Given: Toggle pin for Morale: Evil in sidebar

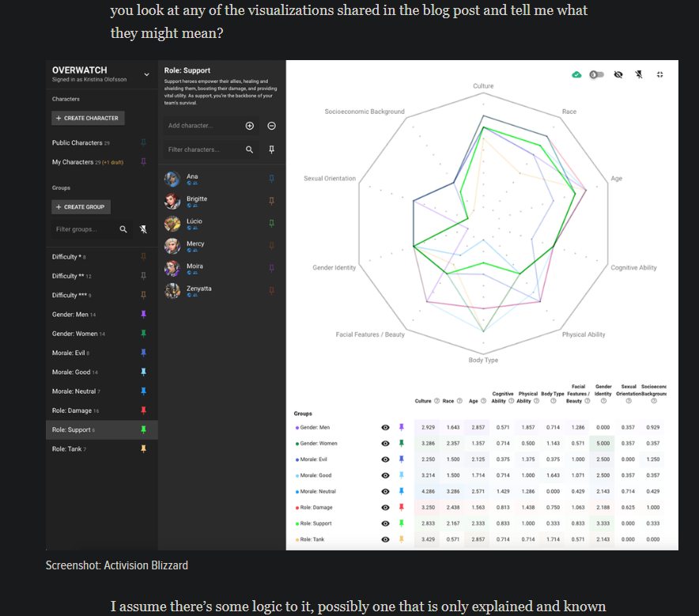Looking at the screenshot, I should pyautogui.click(x=144, y=353).
